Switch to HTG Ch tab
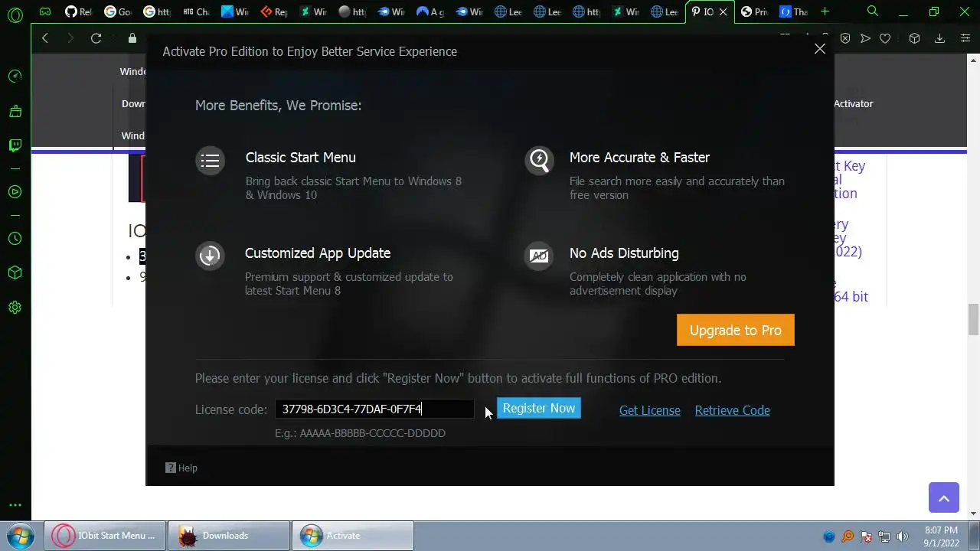980x551 pixels. coord(196,11)
